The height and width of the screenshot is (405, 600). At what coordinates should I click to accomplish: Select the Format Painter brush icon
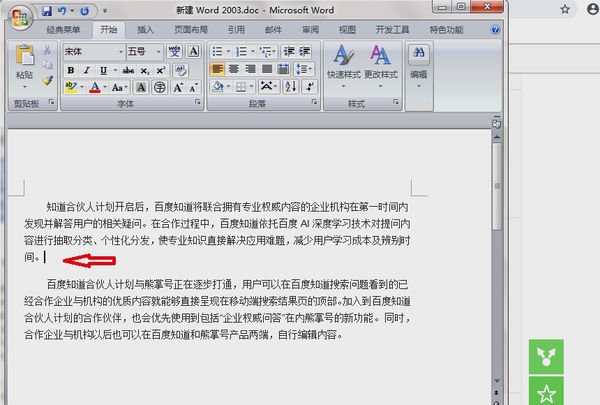pos(47,80)
